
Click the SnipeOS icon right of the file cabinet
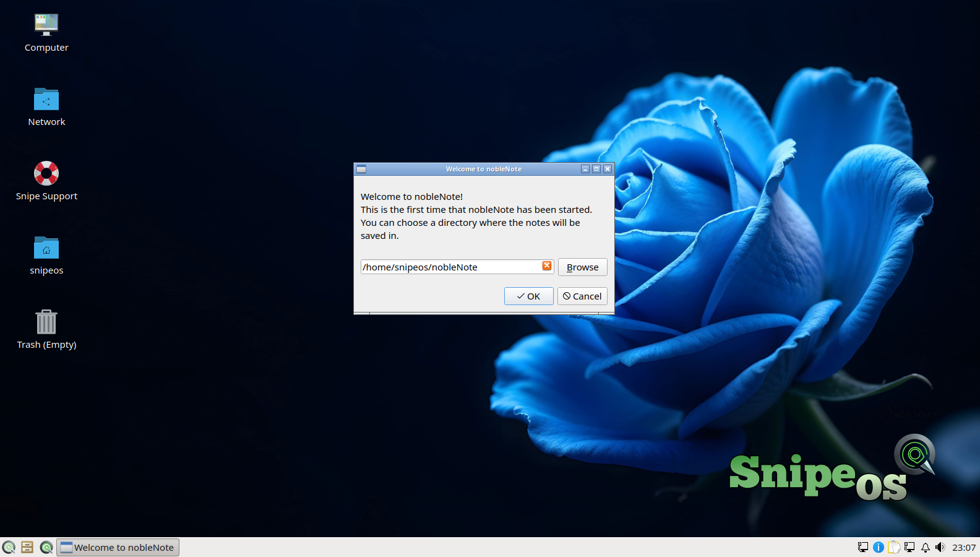(46, 547)
